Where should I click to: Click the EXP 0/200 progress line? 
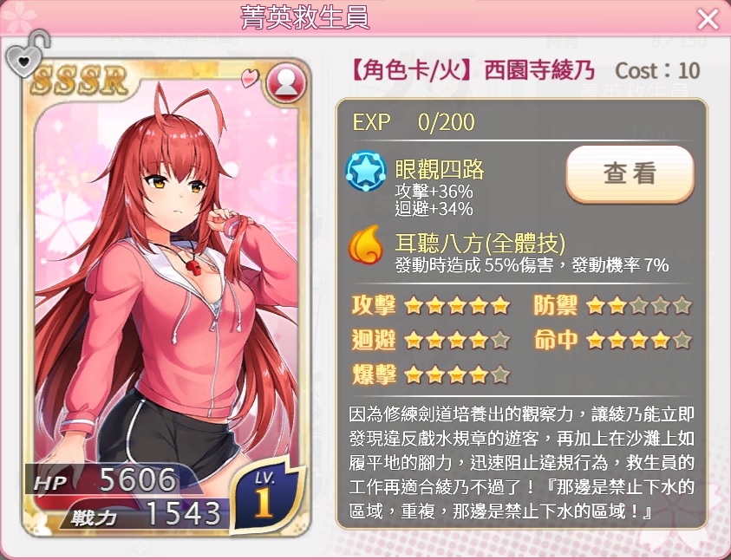pyautogui.click(x=414, y=122)
